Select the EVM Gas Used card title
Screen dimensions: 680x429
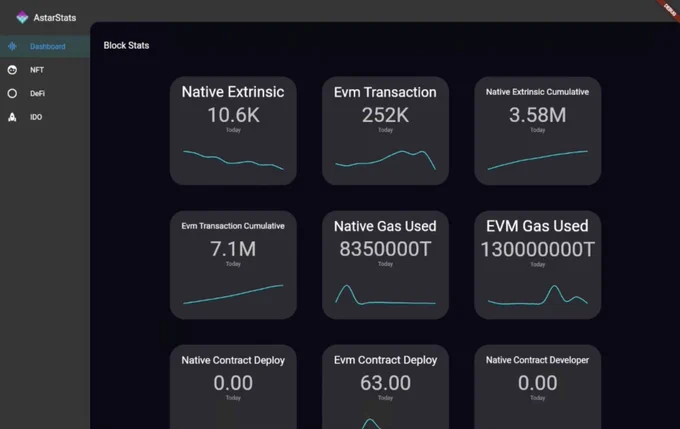(x=537, y=226)
